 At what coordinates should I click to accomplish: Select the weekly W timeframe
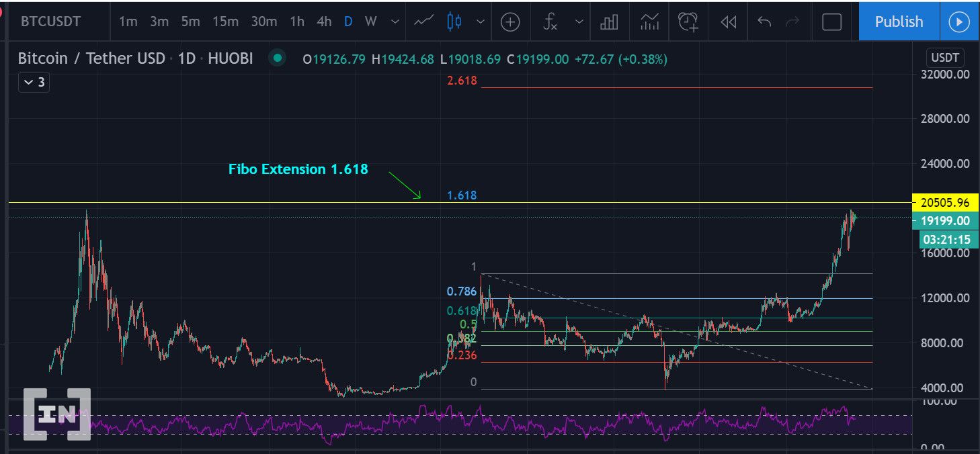(370, 21)
